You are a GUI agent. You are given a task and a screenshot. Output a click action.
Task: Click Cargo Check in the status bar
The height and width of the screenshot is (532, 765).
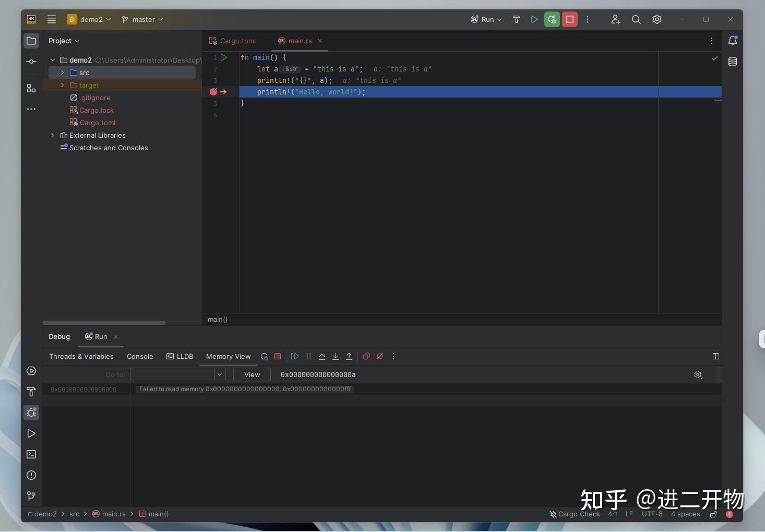pyautogui.click(x=579, y=514)
